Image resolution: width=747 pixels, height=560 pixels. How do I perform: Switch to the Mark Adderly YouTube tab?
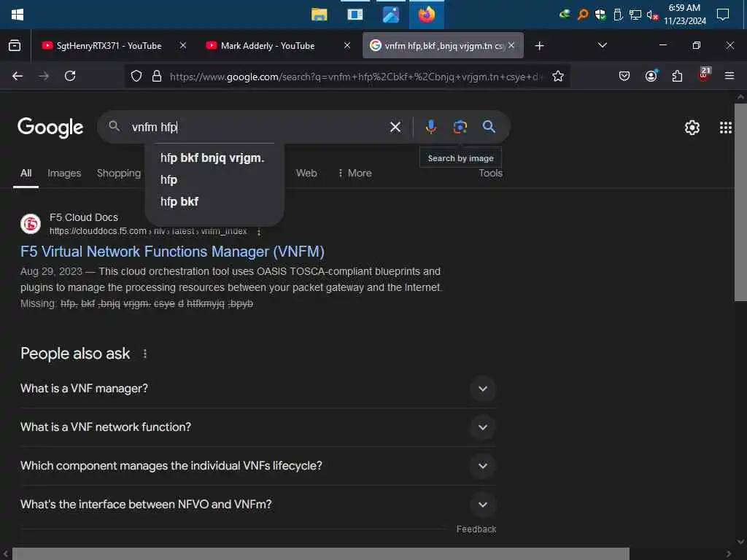pyautogui.click(x=274, y=46)
